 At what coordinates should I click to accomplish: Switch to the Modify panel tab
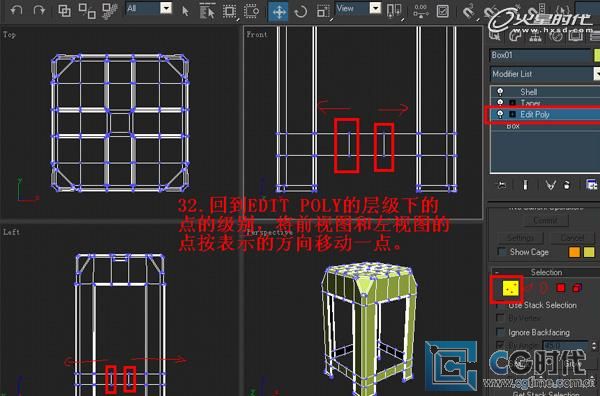pyautogui.click(x=515, y=36)
